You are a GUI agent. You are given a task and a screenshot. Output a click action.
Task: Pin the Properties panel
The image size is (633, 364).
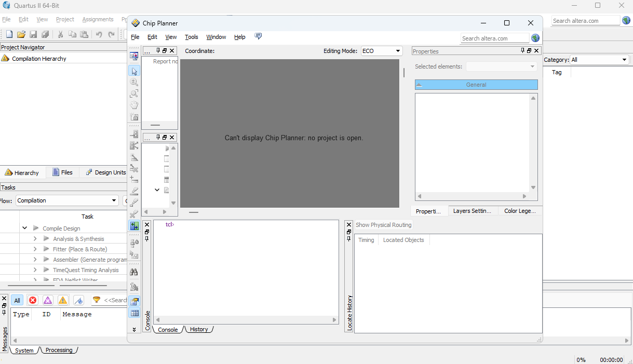[x=523, y=50]
